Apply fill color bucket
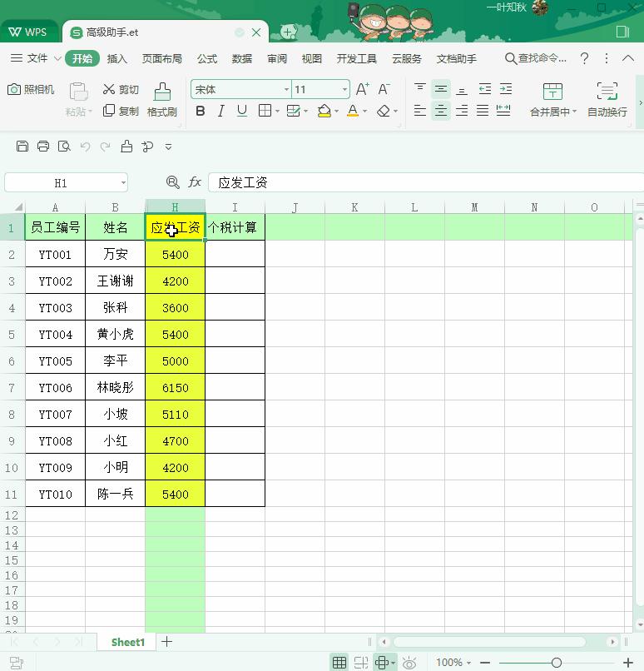The width and height of the screenshot is (644, 671). click(x=324, y=111)
